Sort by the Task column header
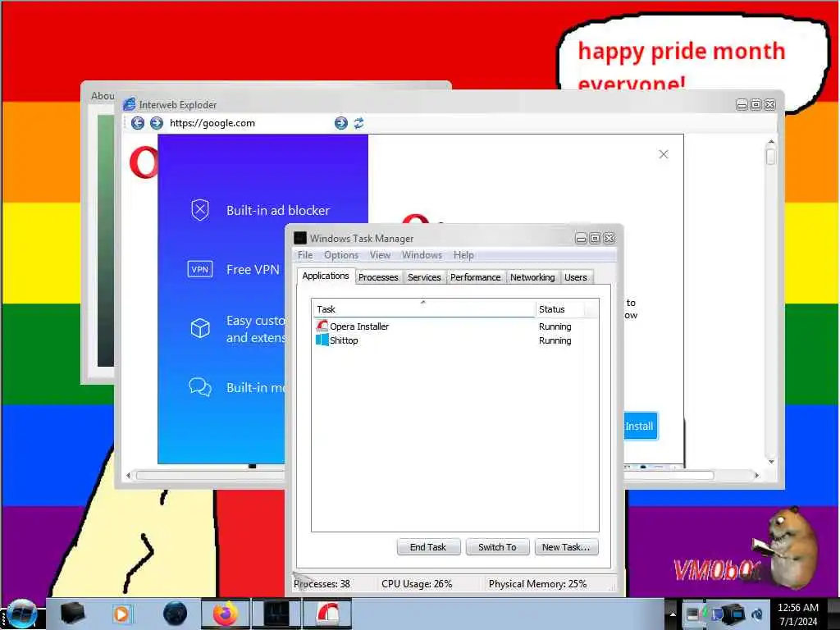Screen dimensions: 840x630 tap(423, 309)
